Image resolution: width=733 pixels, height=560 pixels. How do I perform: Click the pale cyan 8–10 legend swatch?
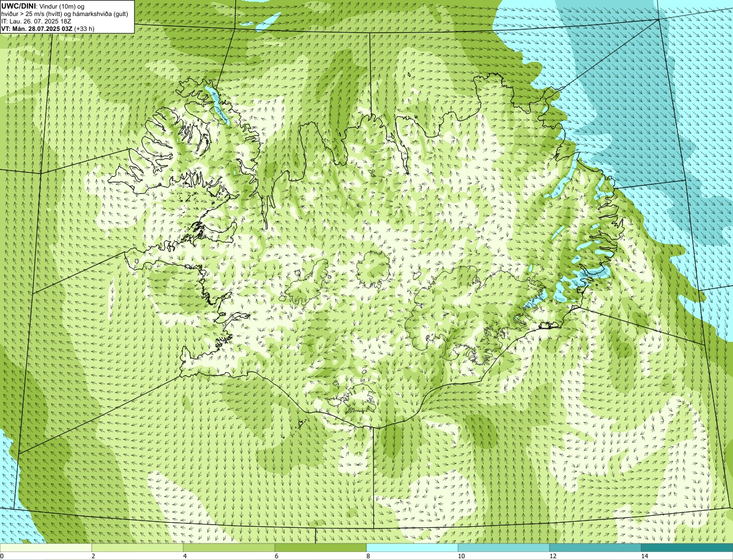412,547
